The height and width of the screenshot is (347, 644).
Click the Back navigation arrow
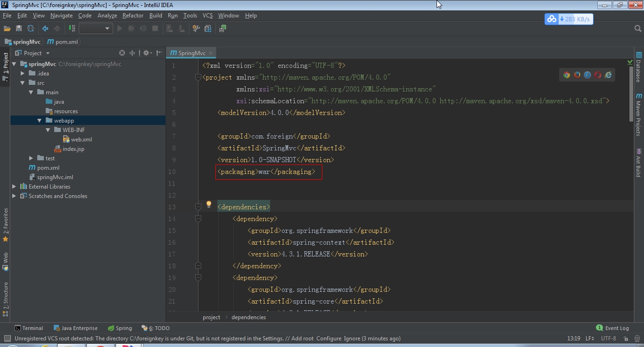(x=45, y=29)
